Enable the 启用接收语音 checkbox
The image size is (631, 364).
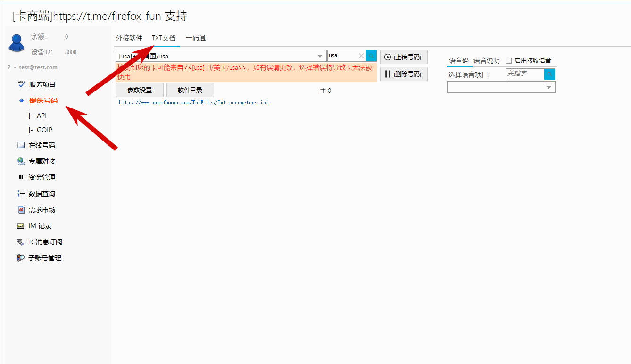(508, 60)
